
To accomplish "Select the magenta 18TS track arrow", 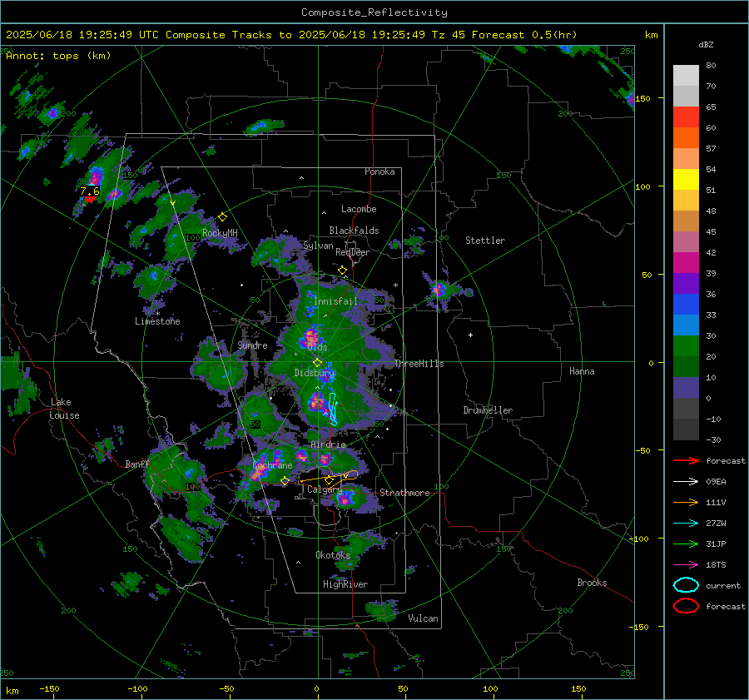I will (686, 565).
